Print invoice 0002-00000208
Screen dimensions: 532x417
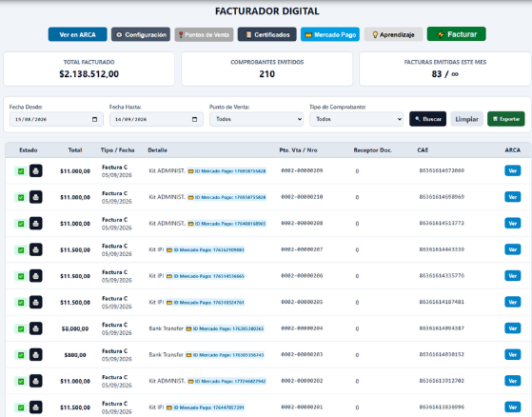[35, 224]
